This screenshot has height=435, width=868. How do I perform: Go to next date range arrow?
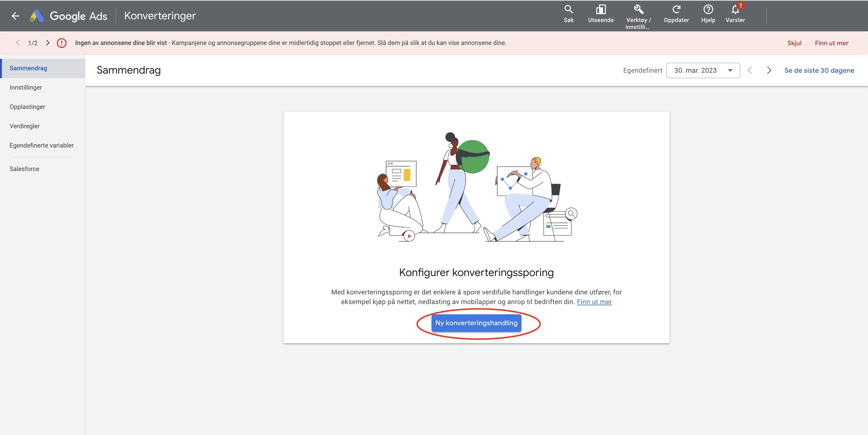[769, 71]
